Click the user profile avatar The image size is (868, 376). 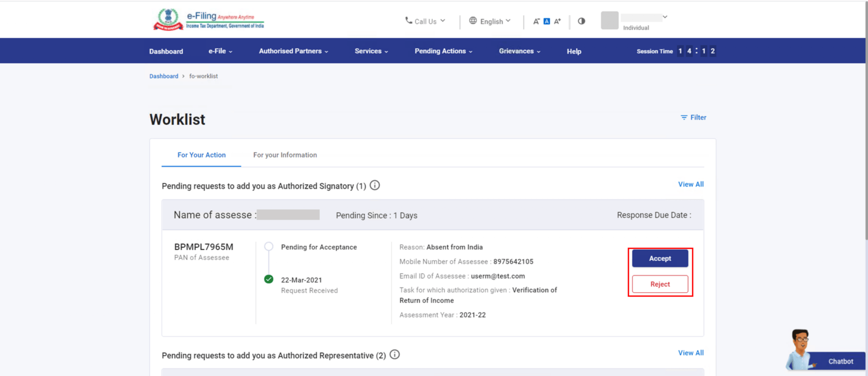pos(609,20)
